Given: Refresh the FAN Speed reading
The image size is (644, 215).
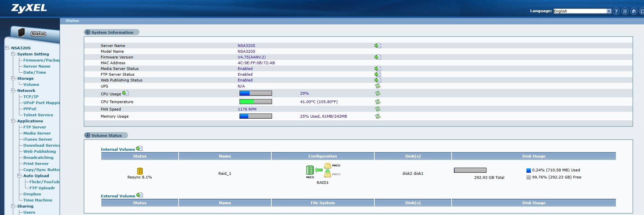Looking at the screenshot, I should 378,109.
